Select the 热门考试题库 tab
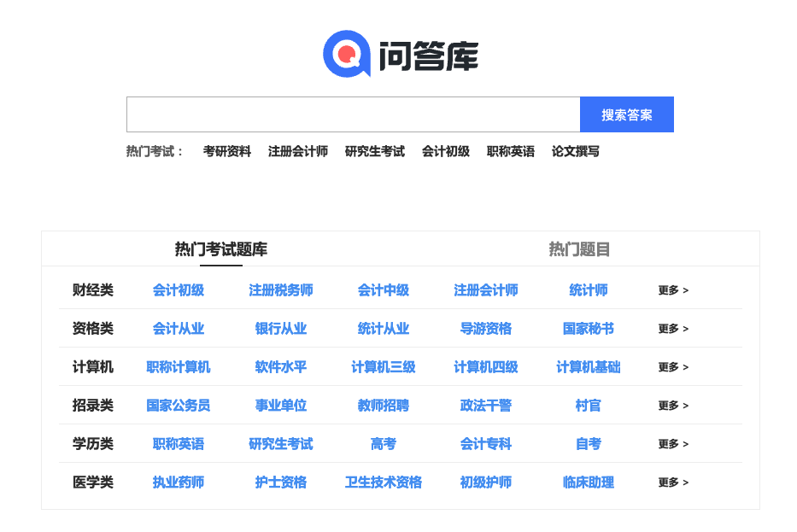The height and width of the screenshot is (532, 797). coord(221,249)
